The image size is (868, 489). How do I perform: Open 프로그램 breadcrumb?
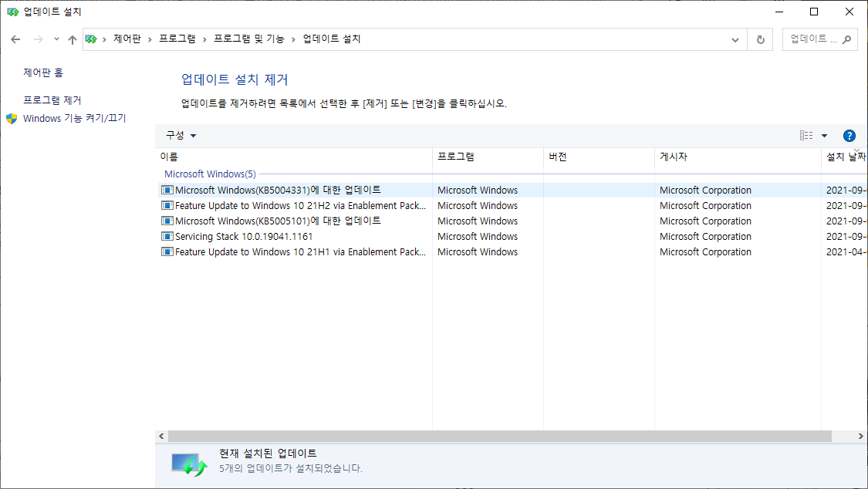tap(177, 39)
